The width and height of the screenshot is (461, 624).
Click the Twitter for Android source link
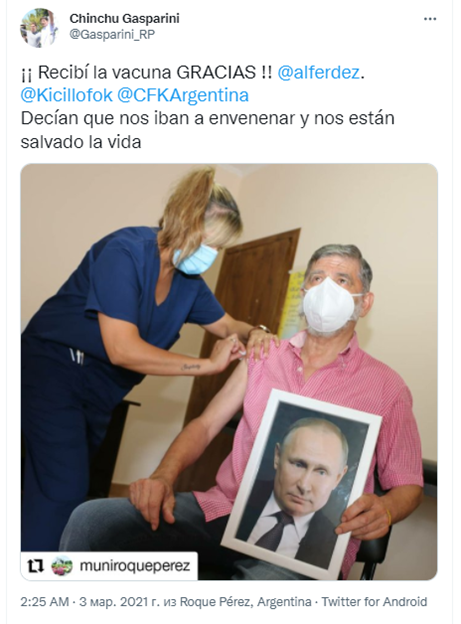[x=374, y=601]
